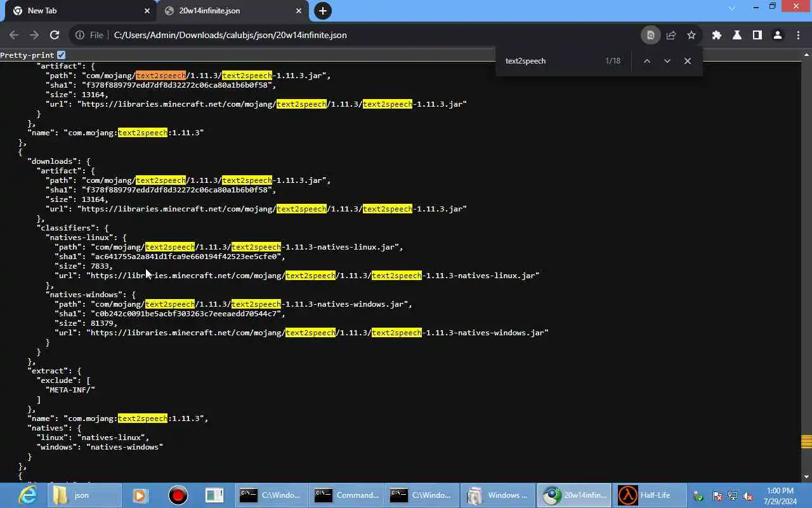Reload the current JSON page
This screenshot has height=508, width=812.
point(55,35)
